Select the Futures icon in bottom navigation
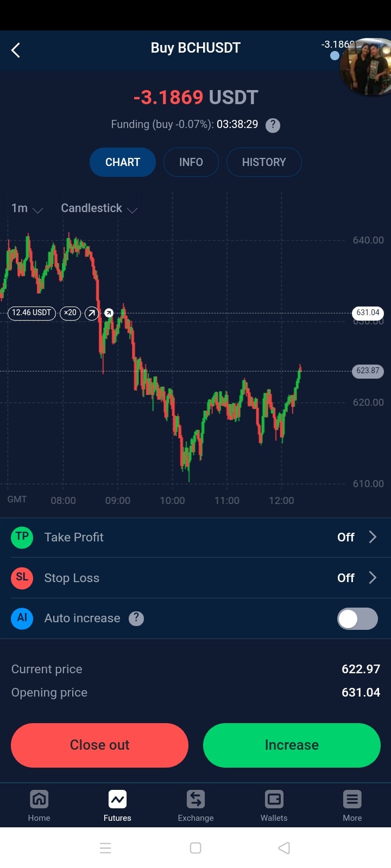The width and height of the screenshot is (391, 868). click(x=117, y=799)
